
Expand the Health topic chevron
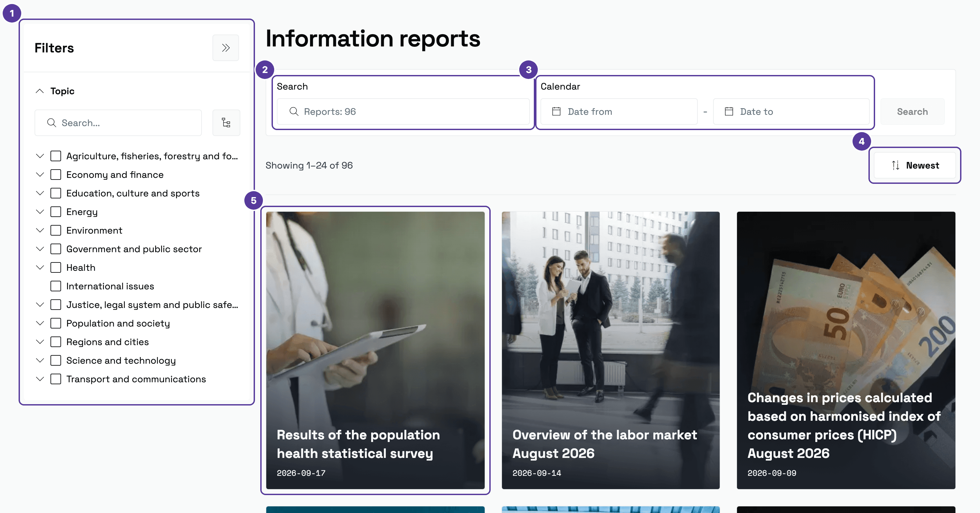(40, 268)
